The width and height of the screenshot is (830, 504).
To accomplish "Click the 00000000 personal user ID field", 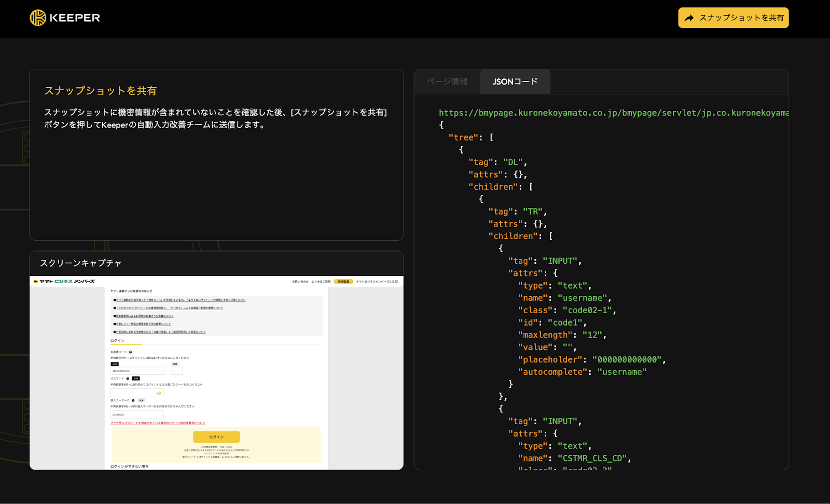I will [137, 415].
